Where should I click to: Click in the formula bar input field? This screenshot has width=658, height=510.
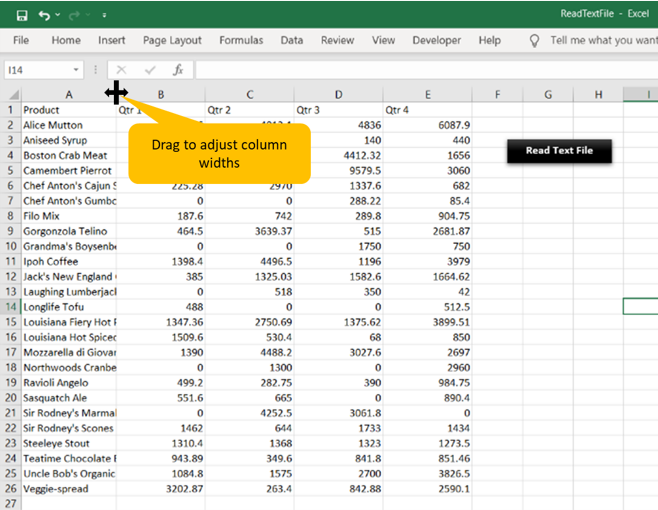pos(420,70)
